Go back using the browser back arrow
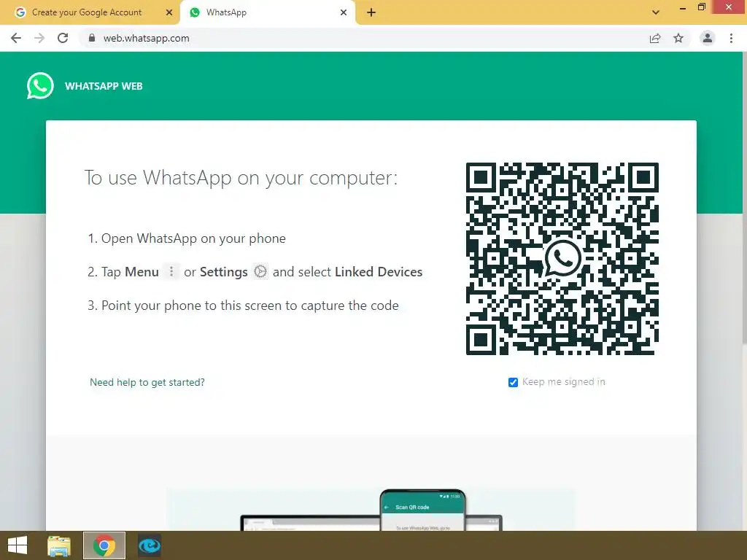 point(16,38)
